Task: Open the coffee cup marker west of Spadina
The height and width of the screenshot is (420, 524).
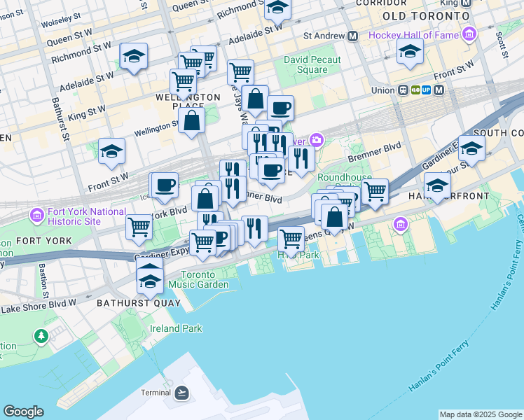Action: click(165, 185)
